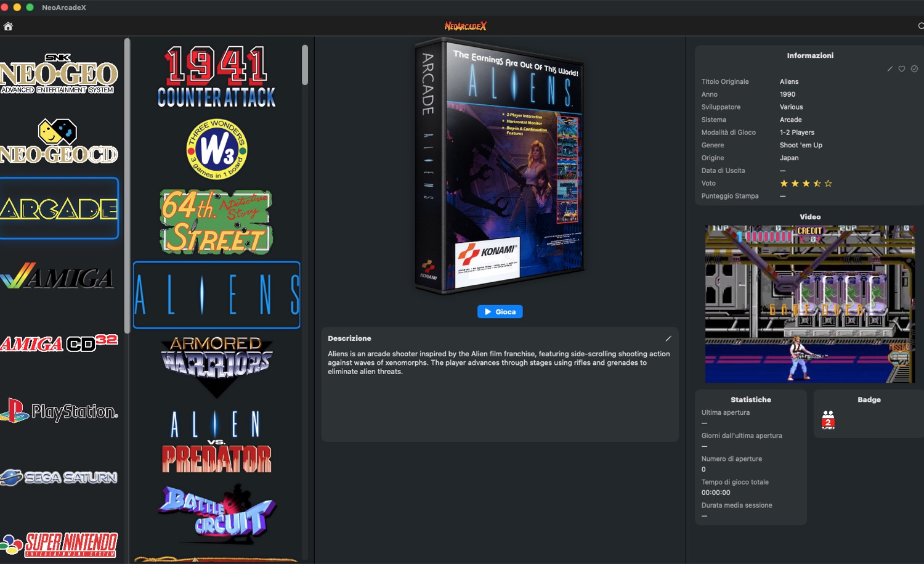The width and height of the screenshot is (924, 564).
Task: Set rating to one star
Action: pos(784,184)
